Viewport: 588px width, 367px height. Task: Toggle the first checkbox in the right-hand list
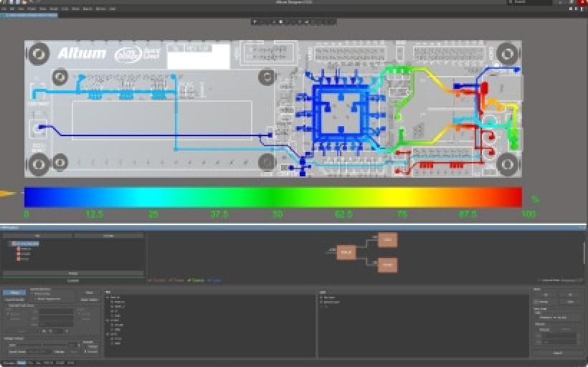(x=323, y=297)
